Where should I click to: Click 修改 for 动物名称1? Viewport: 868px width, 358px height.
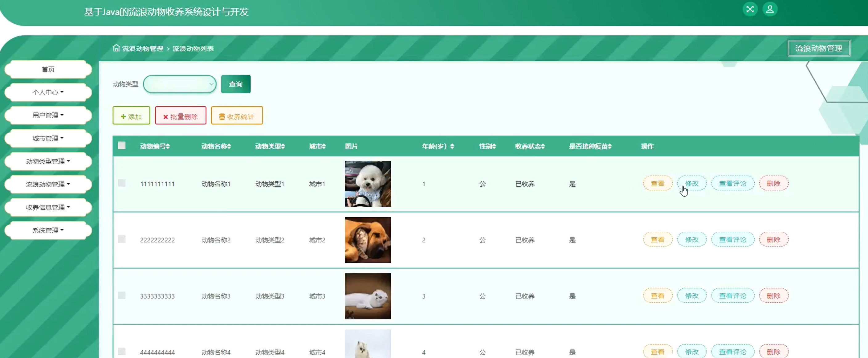coord(692,183)
